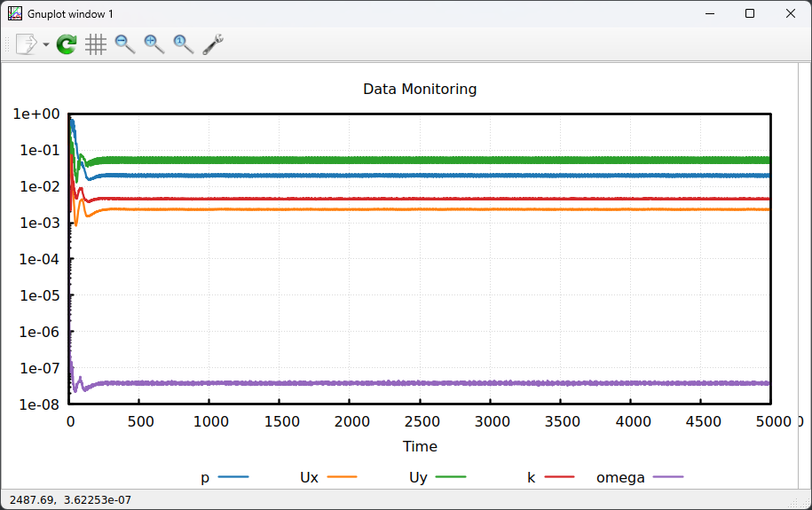Open the export dropdown arrow in toolbar

pos(45,44)
